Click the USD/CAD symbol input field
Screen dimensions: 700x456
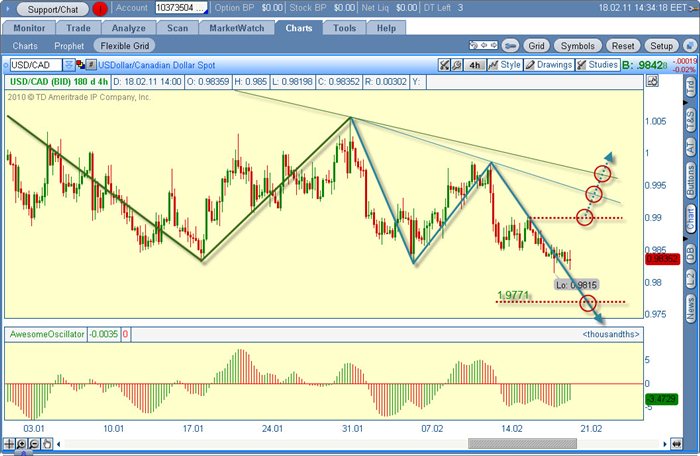click(x=36, y=65)
